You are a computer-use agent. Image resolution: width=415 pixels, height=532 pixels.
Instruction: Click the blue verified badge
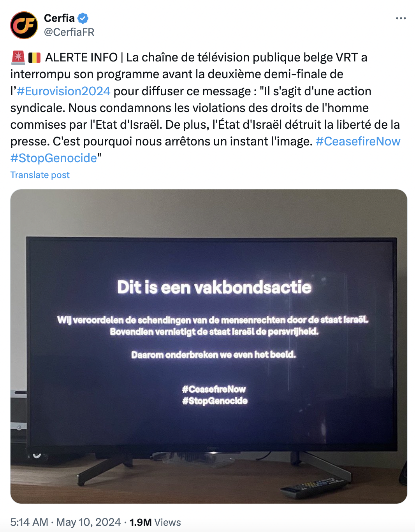(x=83, y=18)
